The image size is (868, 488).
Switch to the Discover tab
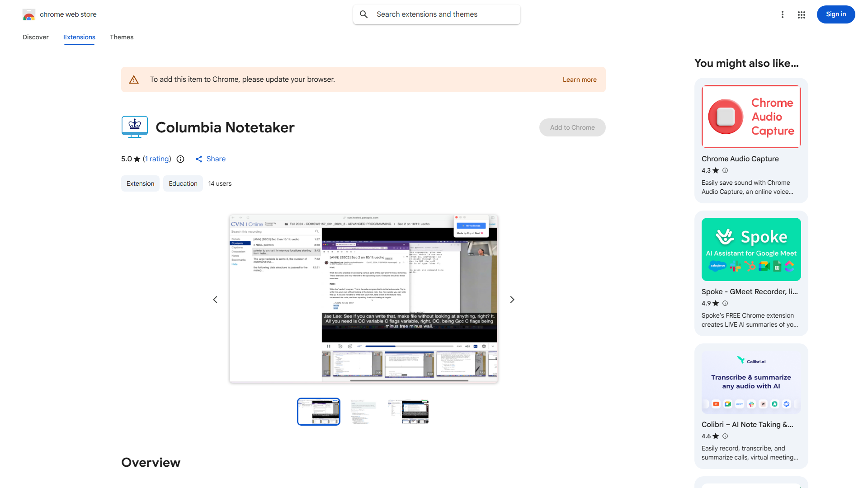(35, 37)
